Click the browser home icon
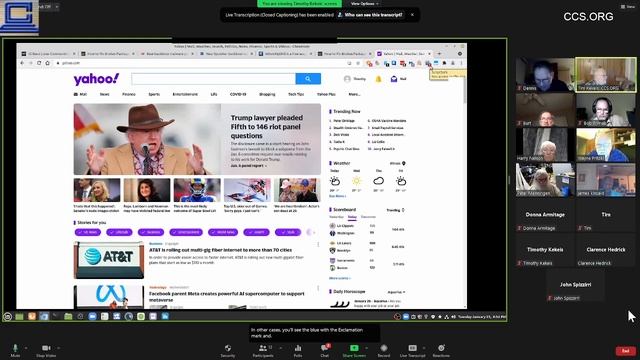The height and width of the screenshot is (360, 640). (x=48, y=63)
